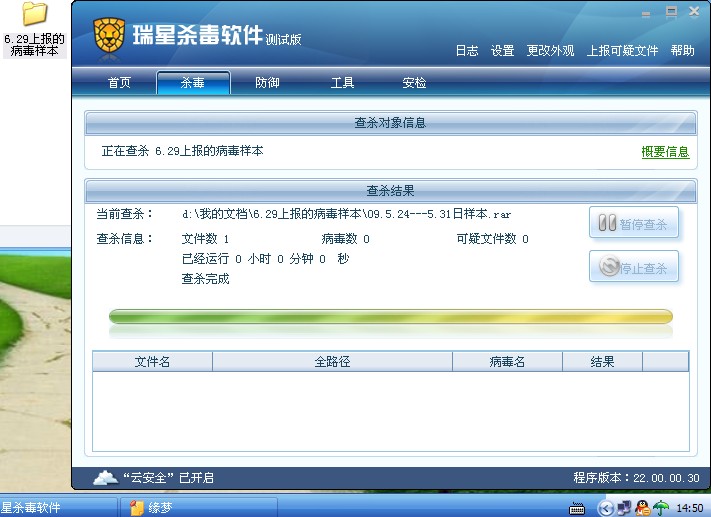
Task: Click the 程序版本 22.00.00.30 text
Action: (637, 478)
